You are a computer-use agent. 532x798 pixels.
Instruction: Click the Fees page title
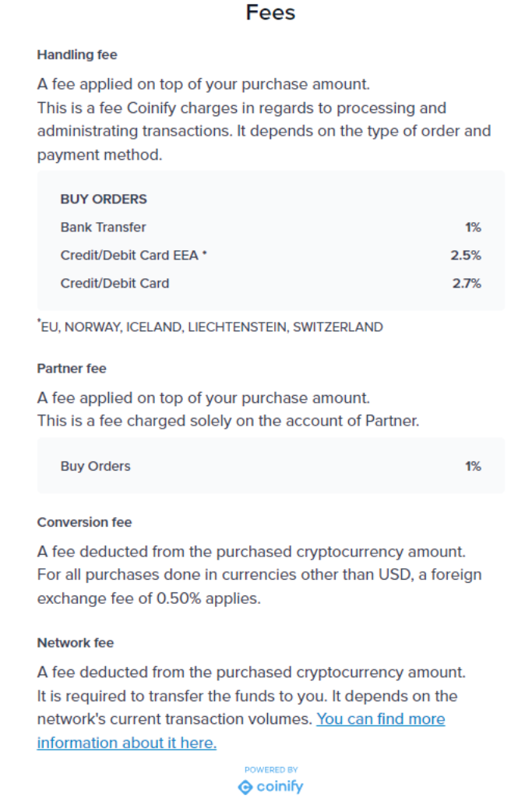[270, 12]
